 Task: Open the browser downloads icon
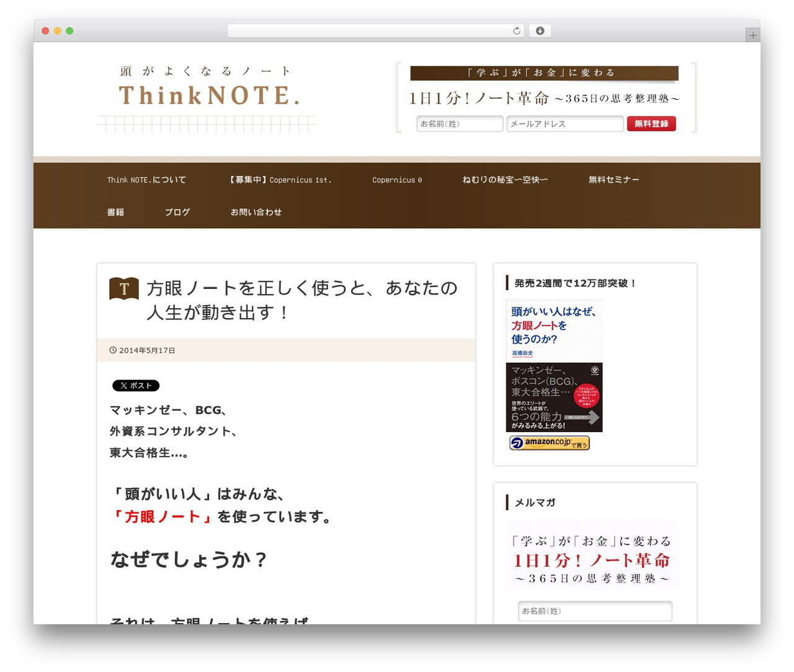(x=540, y=31)
